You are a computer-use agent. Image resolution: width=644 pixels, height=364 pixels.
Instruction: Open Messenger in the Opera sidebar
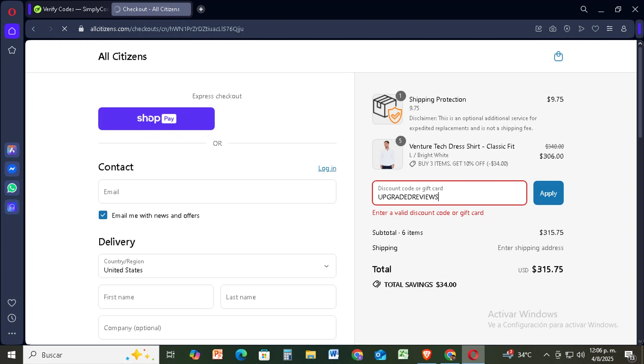pos(12,169)
